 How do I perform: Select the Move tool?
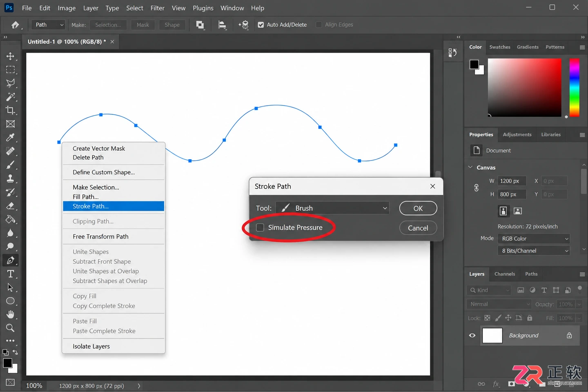click(x=10, y=56)
